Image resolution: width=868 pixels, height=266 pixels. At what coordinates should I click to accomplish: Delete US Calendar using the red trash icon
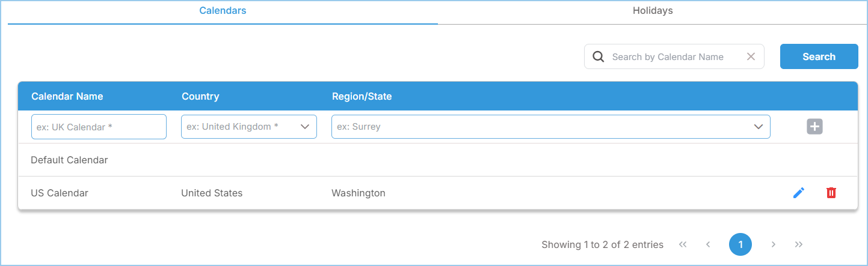point(831,193)
